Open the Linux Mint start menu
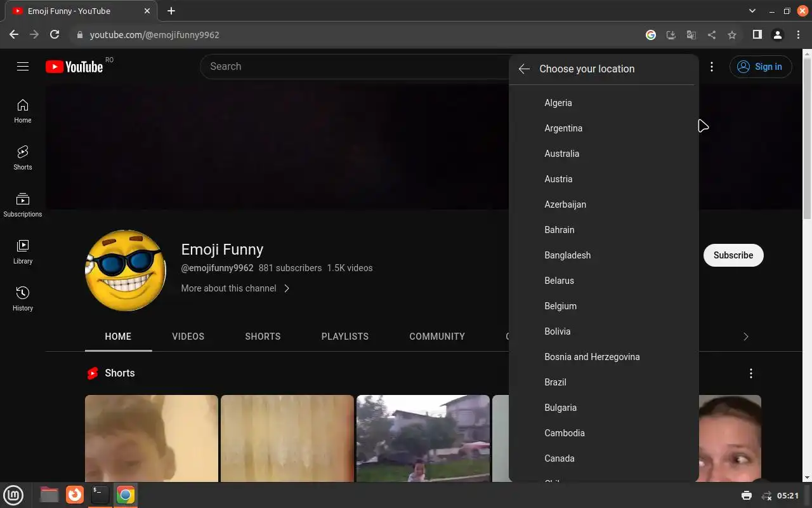 point(13,495)
